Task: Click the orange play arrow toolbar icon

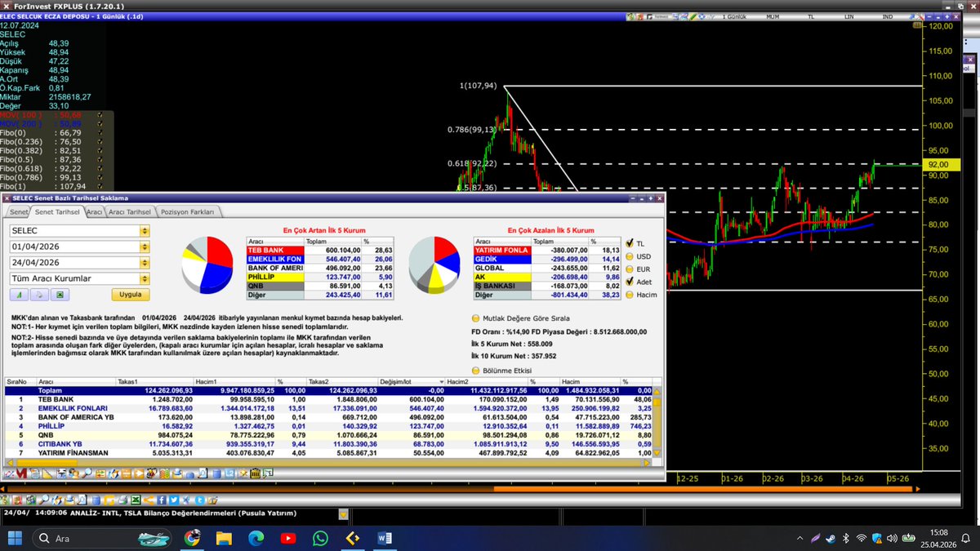Action: pos(139,473)
